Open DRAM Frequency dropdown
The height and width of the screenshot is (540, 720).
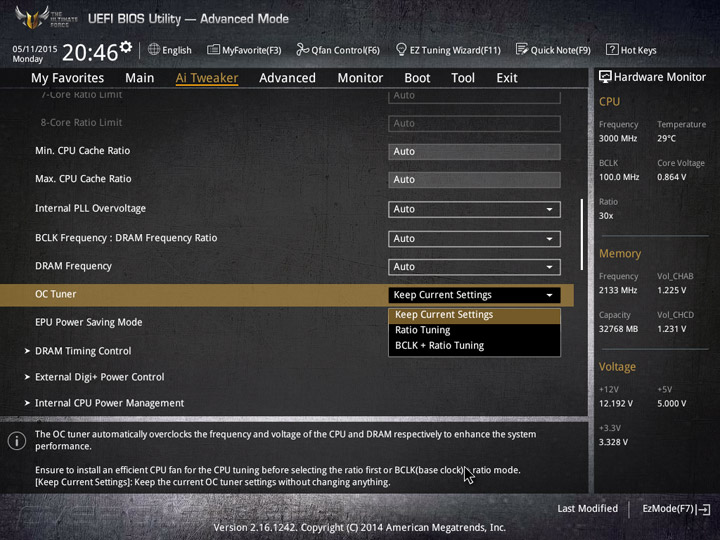(x=474, y=267)
